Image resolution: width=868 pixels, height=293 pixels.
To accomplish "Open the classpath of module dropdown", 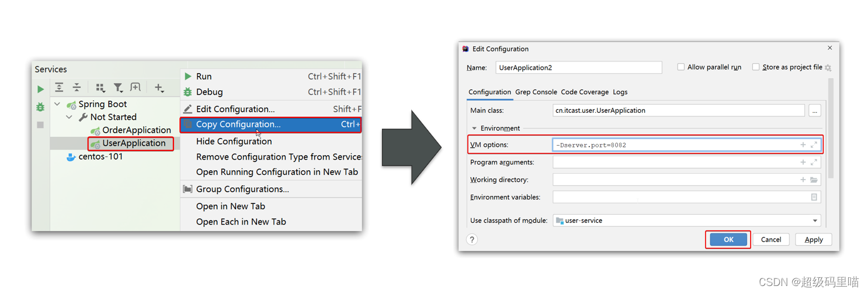I will [x=815, y=220].
